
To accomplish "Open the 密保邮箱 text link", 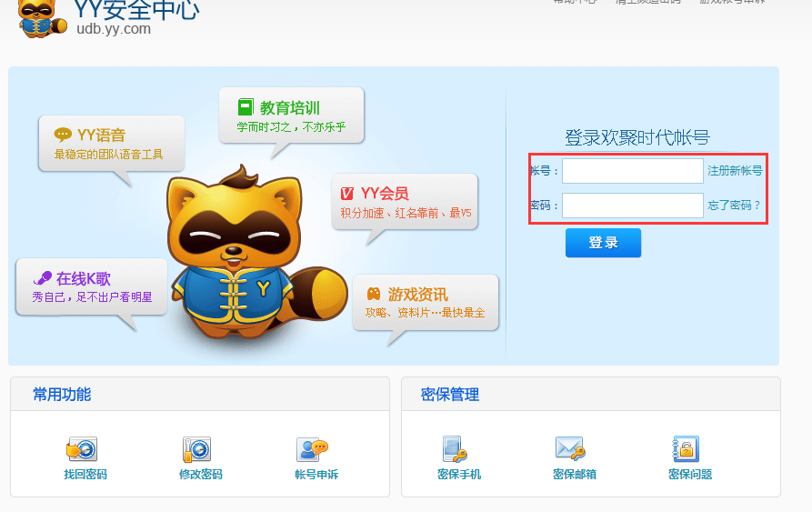I will tap(575, 474).
